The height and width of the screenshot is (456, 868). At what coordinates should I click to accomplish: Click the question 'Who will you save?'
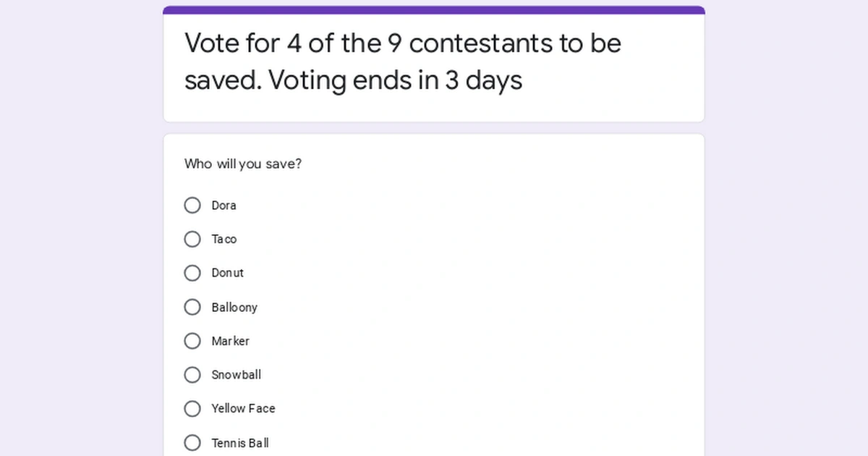(x=243, y=164)
